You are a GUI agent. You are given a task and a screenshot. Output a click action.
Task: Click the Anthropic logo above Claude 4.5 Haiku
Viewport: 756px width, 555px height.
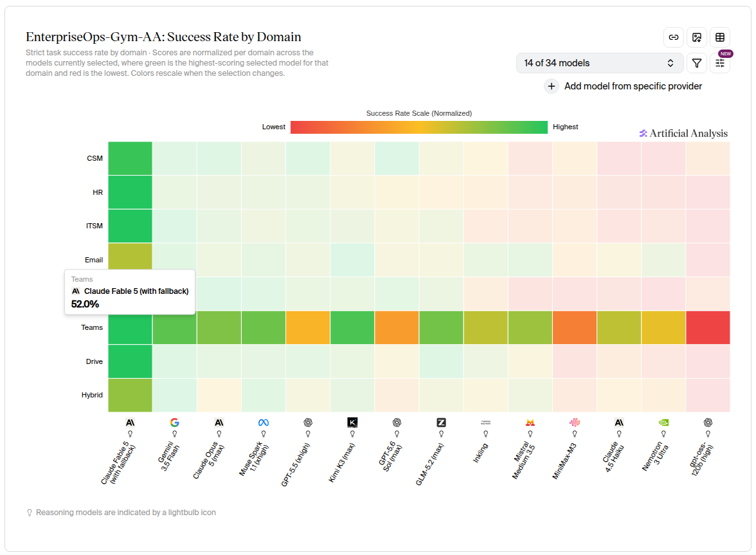click(x=619, y=423)
